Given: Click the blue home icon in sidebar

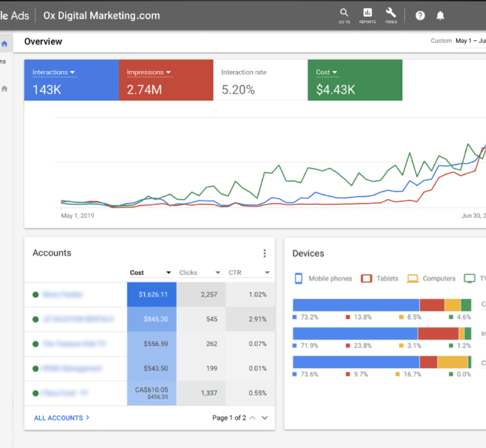Looking at the screenshot, I should click(4, 43).
